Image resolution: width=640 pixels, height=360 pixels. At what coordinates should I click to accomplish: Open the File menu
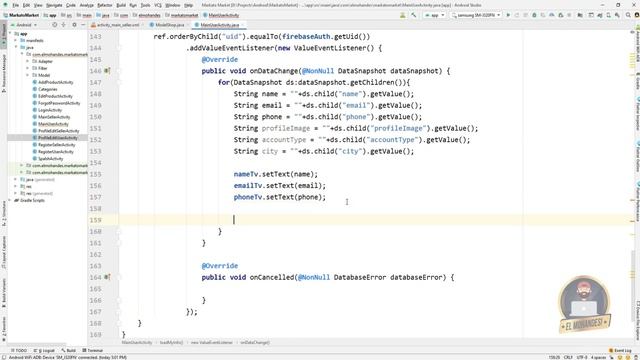pos(16,5)
